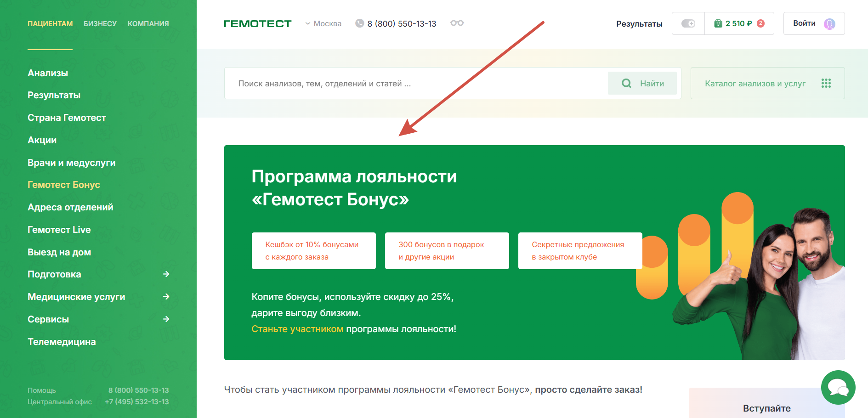Open Врачи и медуслуги menu item
Viewport: 868px width, 418px height.
(72, 163)
